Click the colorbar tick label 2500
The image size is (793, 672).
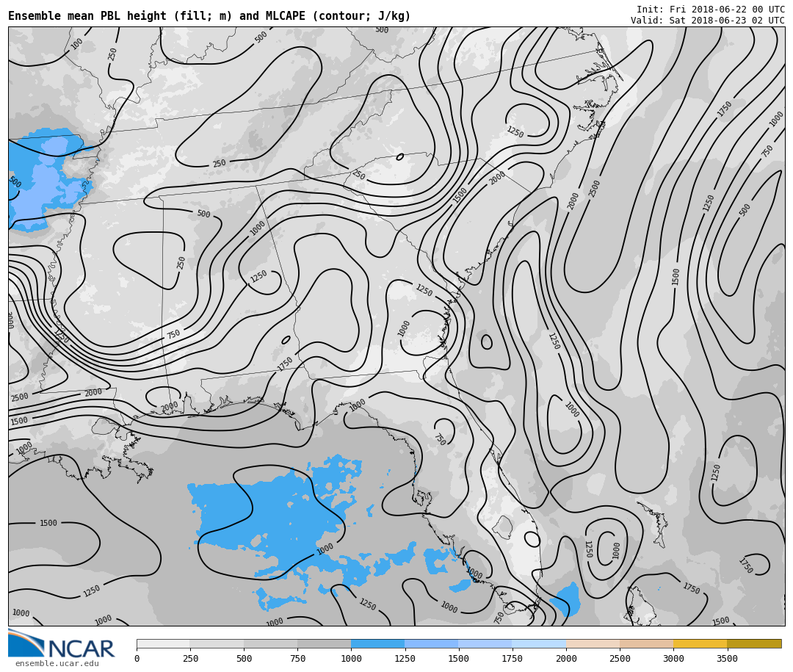coord(620,658)
